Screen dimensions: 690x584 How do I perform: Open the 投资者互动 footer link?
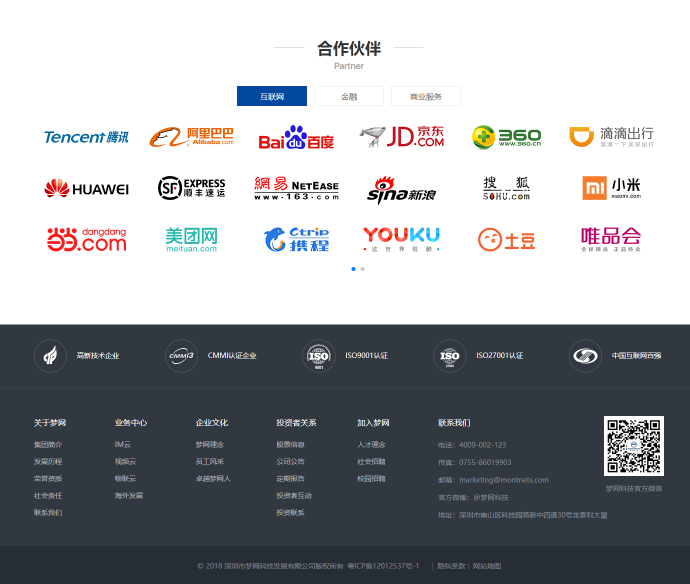tap(294, 495)
